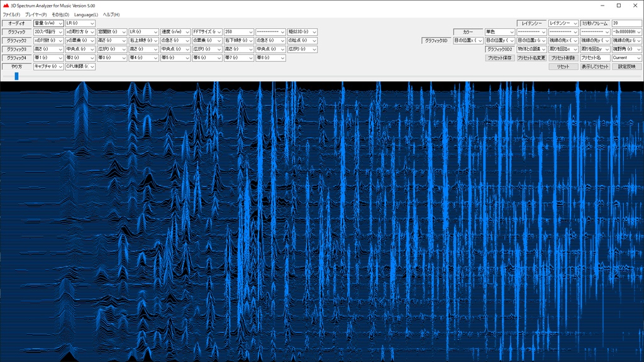Open the 視線の先x dropdown

pos(563,41)
